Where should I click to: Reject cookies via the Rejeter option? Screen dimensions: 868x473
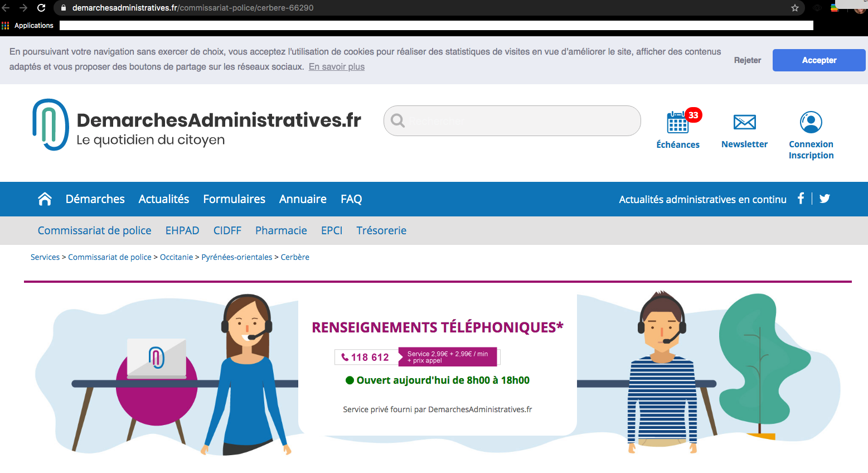747,60
